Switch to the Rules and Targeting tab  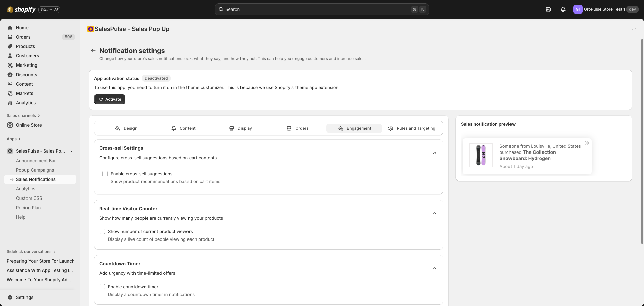(412, 128)
